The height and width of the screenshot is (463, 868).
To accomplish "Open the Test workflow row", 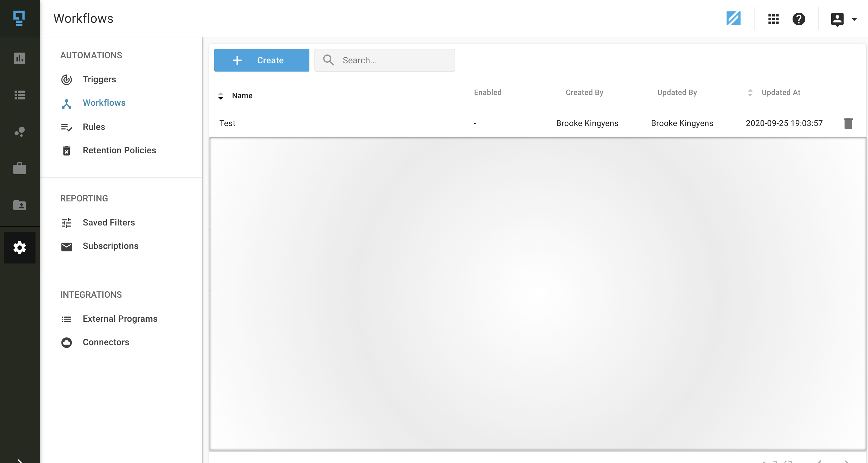I will coord(227,123).
